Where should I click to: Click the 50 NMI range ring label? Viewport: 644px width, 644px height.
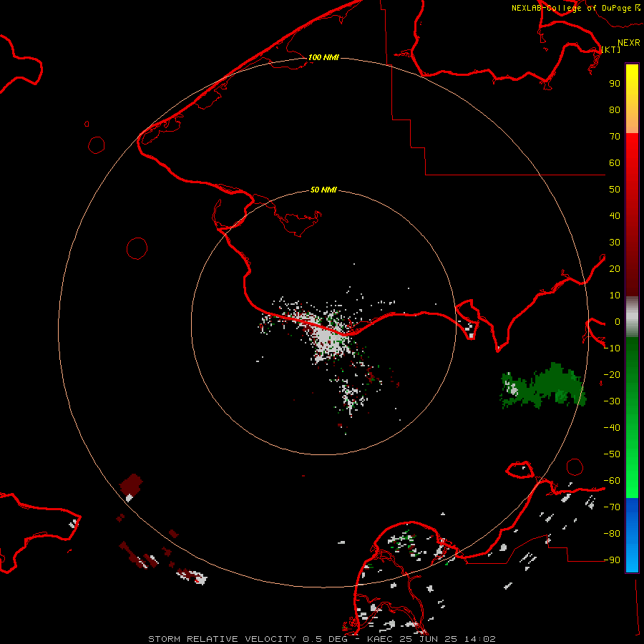(x=323, y=190)
